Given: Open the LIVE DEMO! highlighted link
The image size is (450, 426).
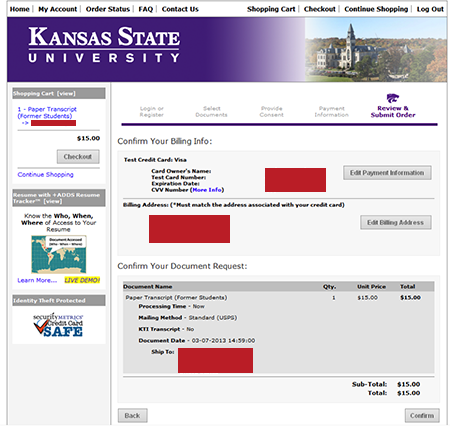Looking at the screenshot, I should coord(82,280).
